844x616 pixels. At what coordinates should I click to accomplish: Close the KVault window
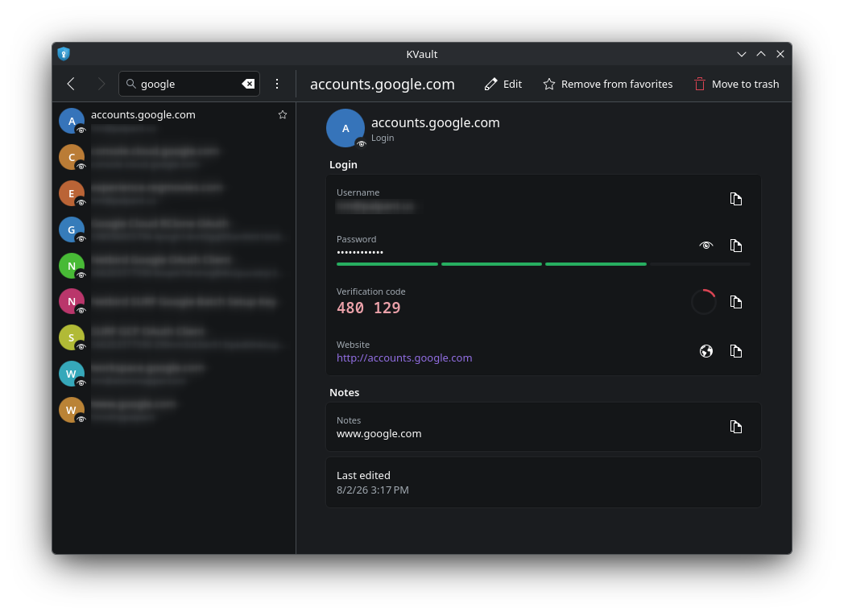[780, 54]
